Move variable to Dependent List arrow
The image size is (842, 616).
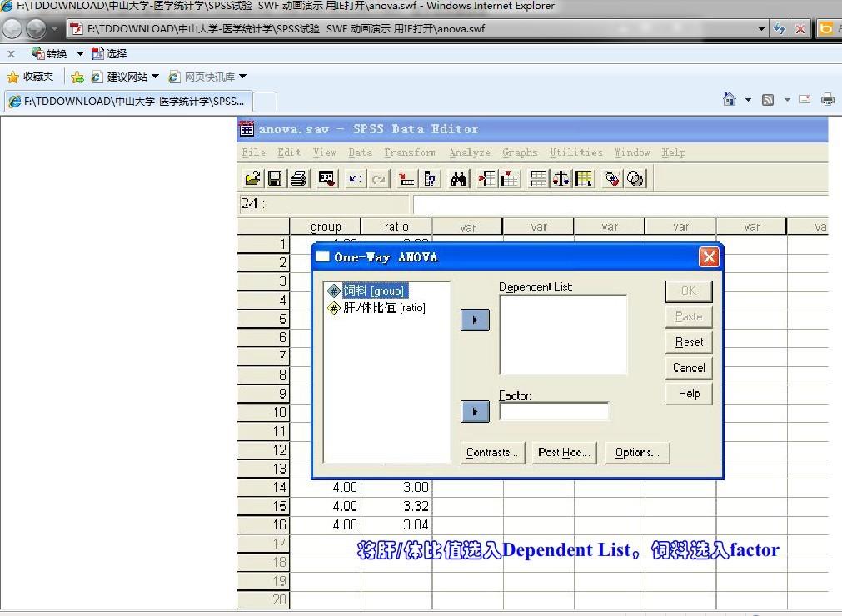point(476,320)
